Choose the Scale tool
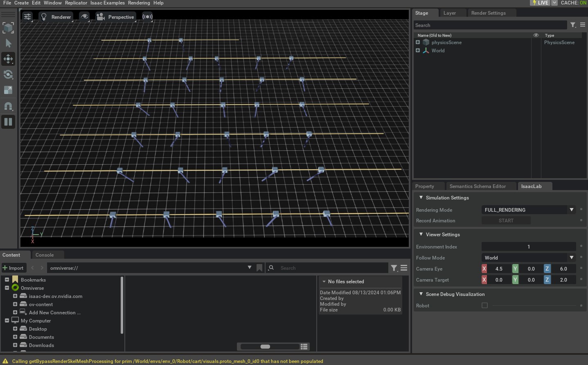The width and height of the screenshot is (588, 365). 8,90
